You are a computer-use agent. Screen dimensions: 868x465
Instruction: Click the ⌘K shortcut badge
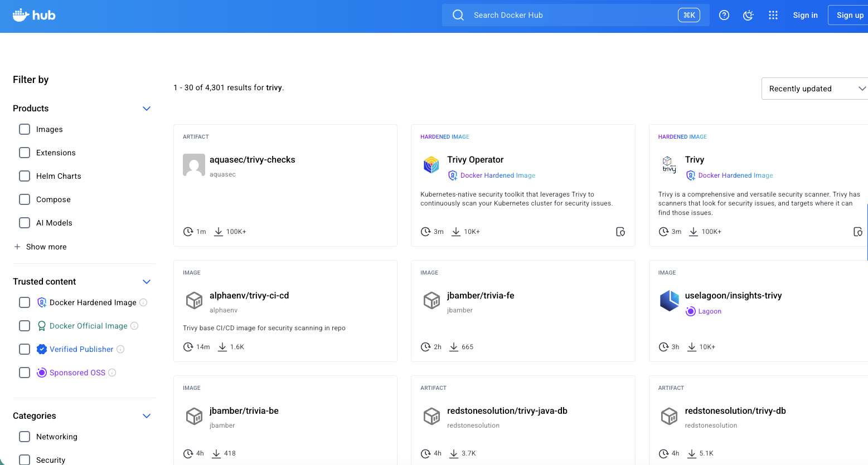[x=689, y=15]
